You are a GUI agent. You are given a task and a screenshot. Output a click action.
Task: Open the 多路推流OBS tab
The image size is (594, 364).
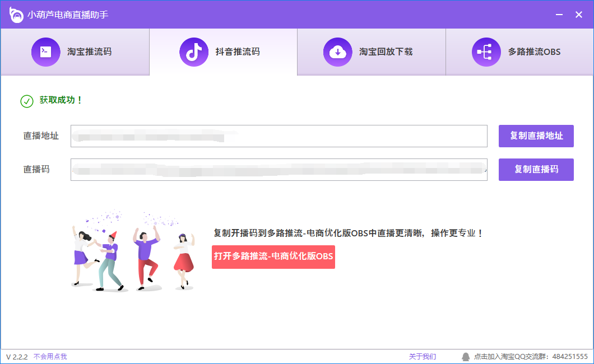tap(519, 52)
